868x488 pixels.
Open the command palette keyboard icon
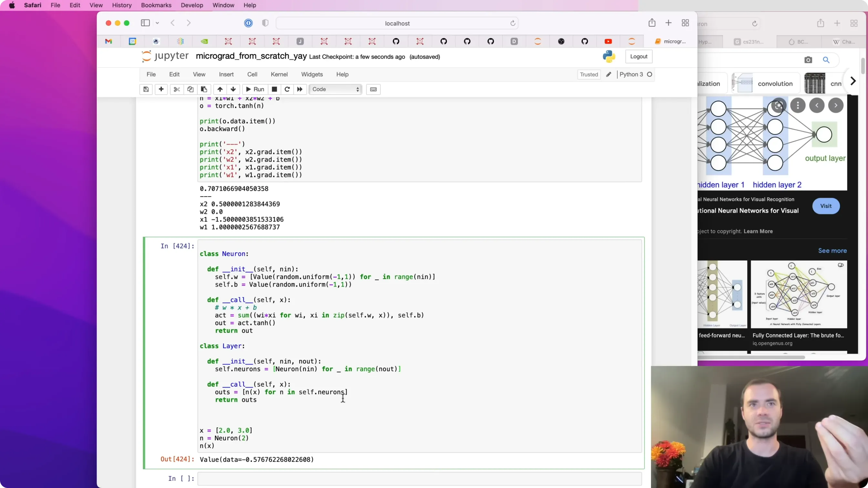coord(373,89)
